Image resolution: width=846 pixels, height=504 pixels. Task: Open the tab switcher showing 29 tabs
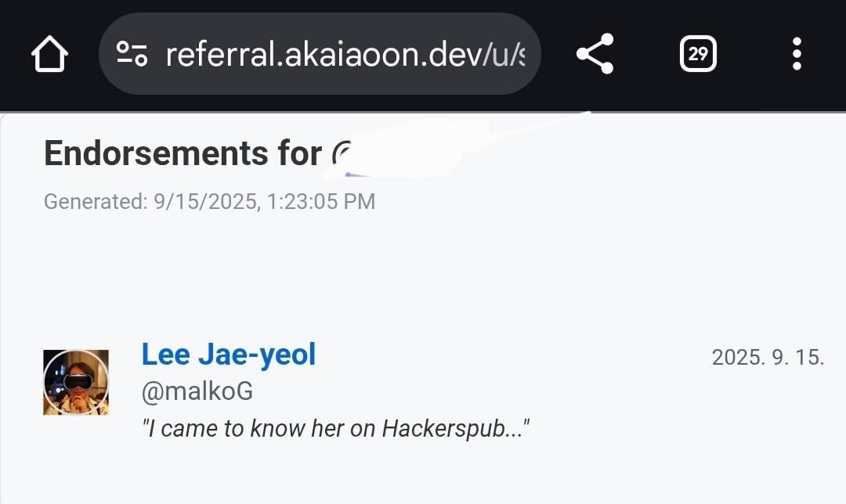[x=698, y=53]
